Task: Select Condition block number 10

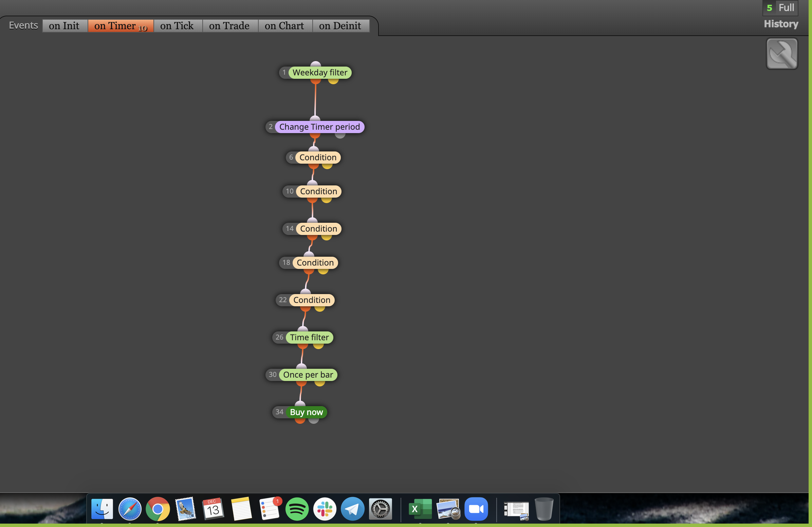Action: (x=318, y=191)
